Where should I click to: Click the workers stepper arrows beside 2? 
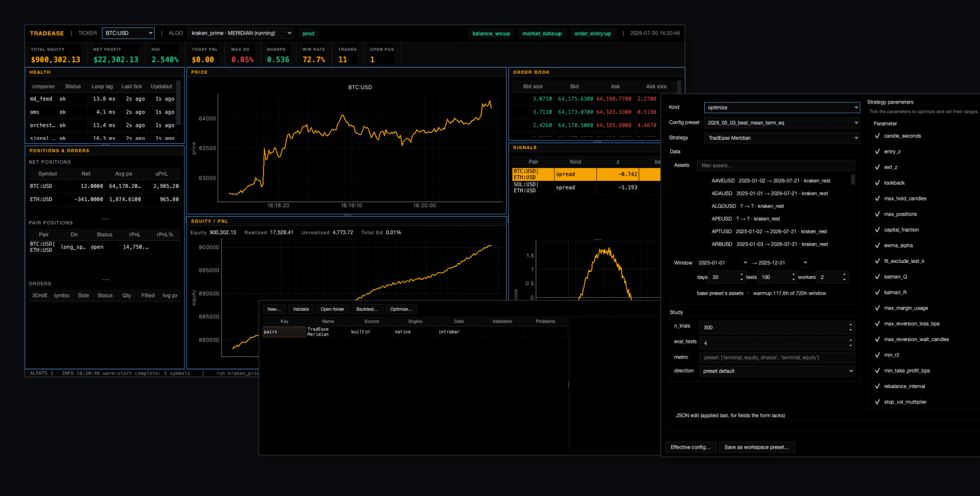click(844, 277)
